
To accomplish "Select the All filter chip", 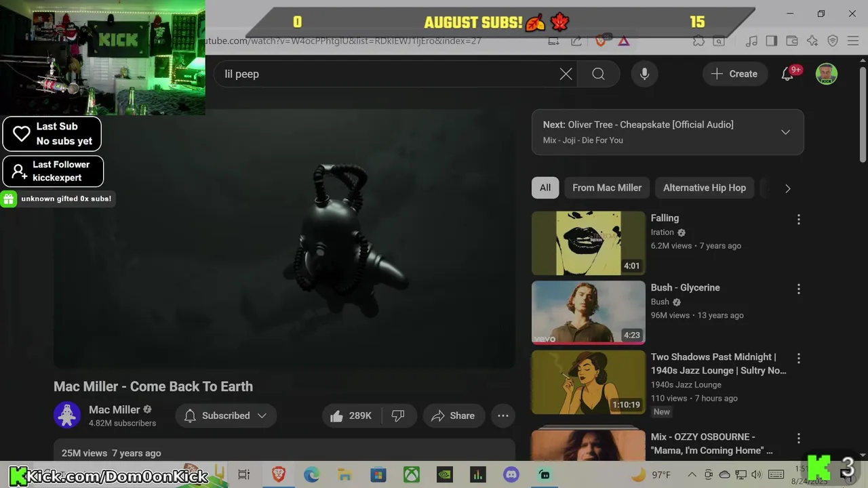I will pos(545,188).
